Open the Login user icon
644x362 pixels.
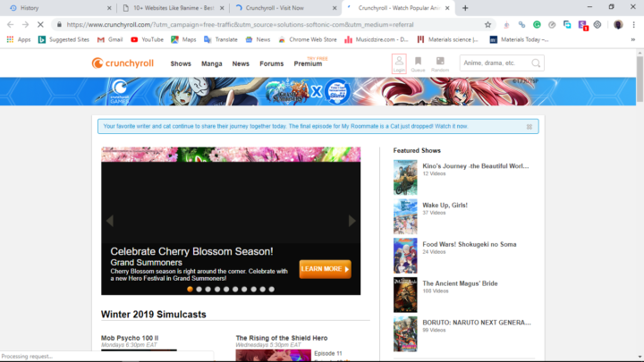[399, 63]
